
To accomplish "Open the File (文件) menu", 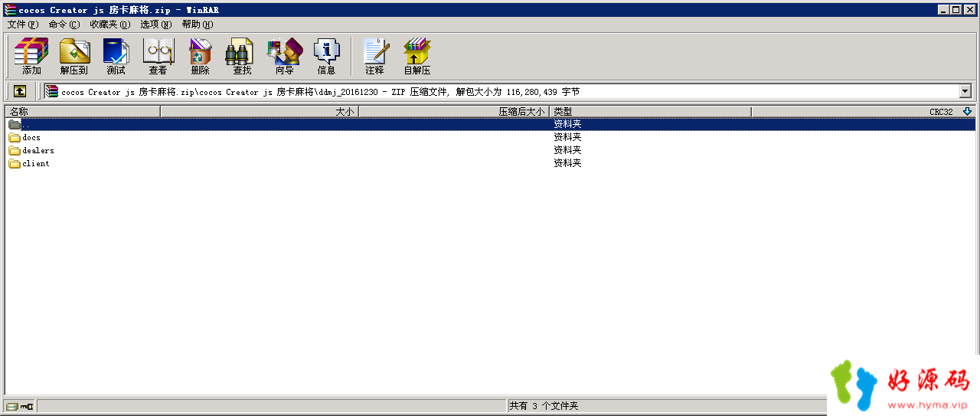I will [22, 25].
